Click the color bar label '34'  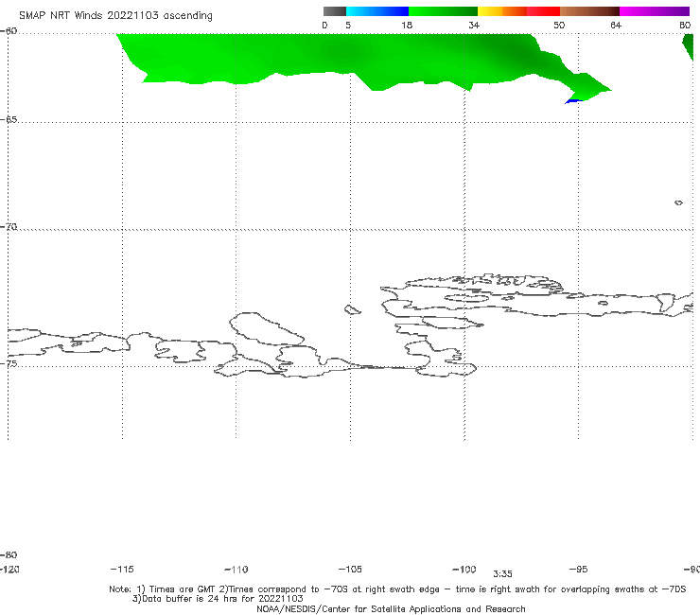click(474, 25)
